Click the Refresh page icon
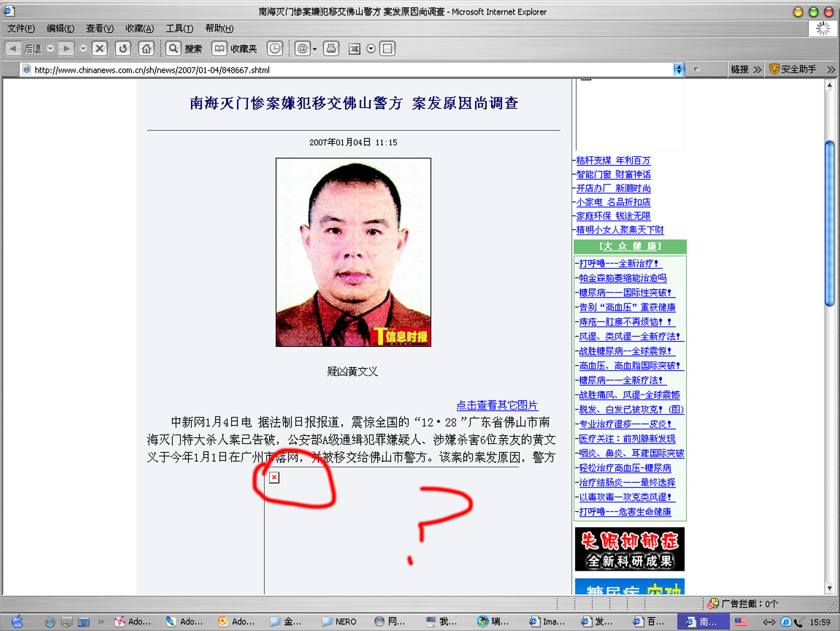 (x=123, y=49)
